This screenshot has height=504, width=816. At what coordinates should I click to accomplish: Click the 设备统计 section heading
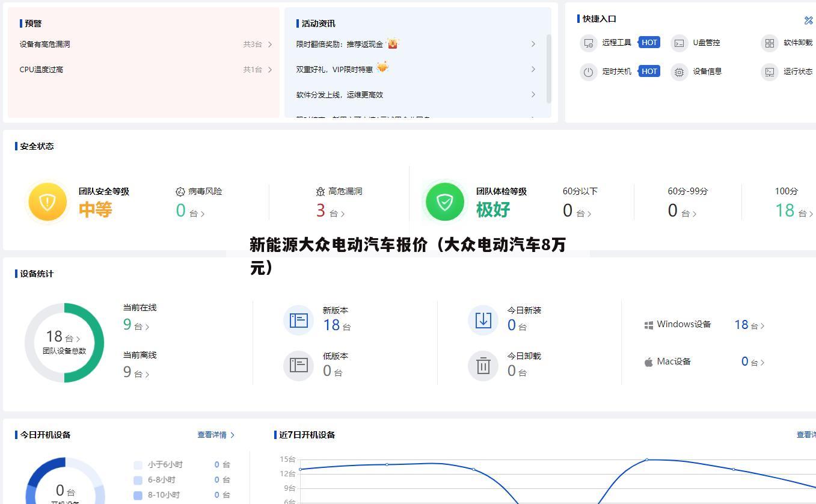37,274
